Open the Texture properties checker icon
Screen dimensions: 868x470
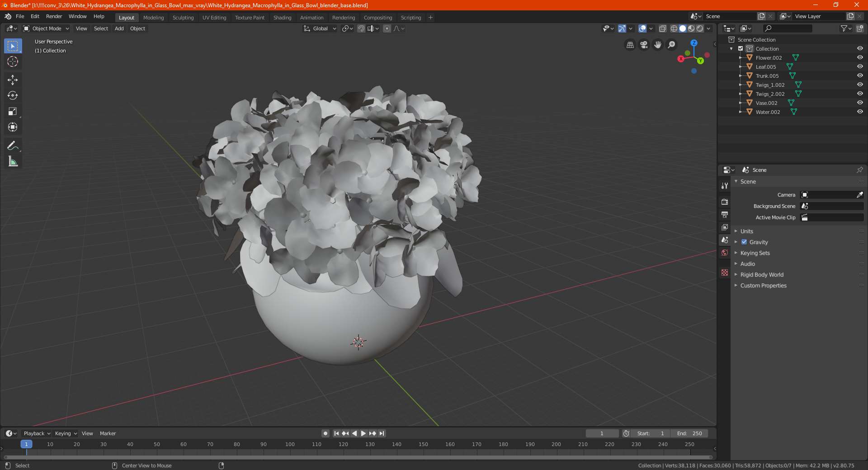[x=725, y=273]
